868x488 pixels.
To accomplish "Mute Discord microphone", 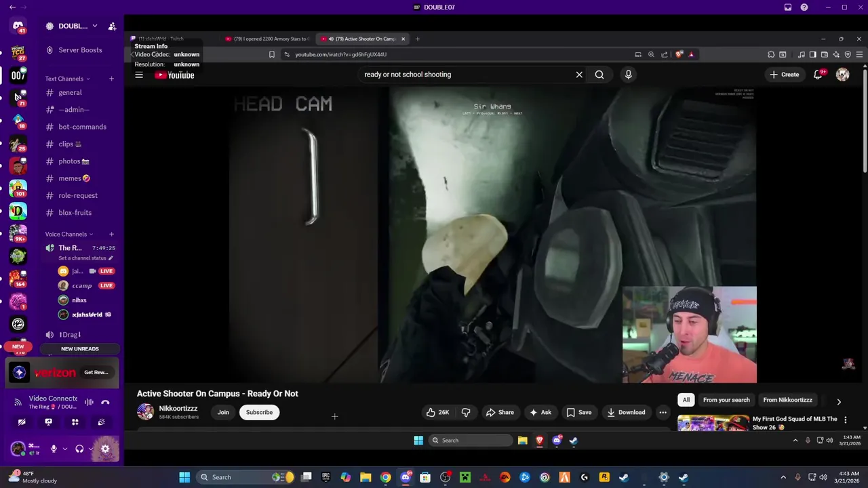I will coord(54,449).
